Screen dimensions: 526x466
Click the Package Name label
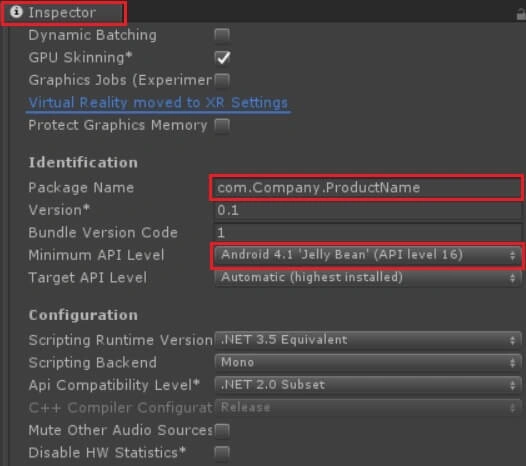point(81,188)
